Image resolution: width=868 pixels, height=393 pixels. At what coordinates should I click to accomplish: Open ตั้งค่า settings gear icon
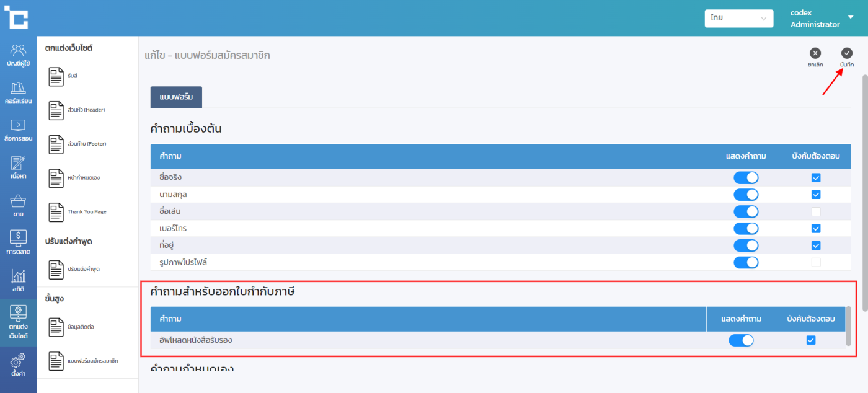[x=18, y=364]
